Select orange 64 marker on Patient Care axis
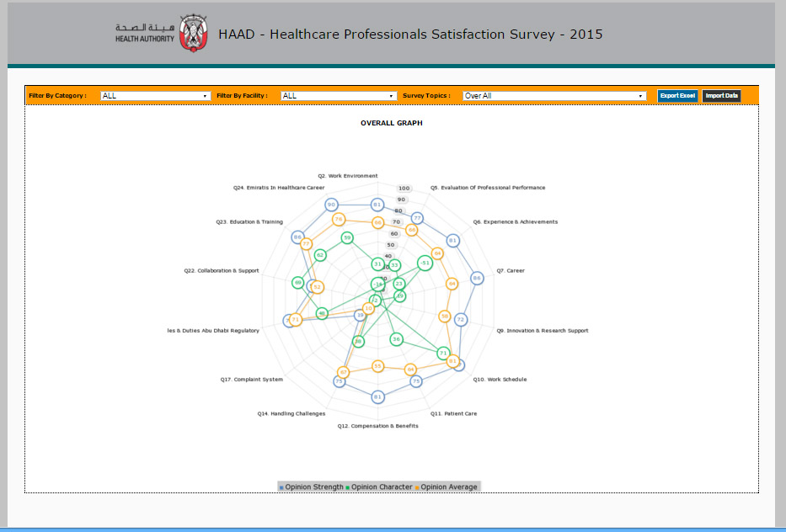786x532 pixels. [410, 370]
